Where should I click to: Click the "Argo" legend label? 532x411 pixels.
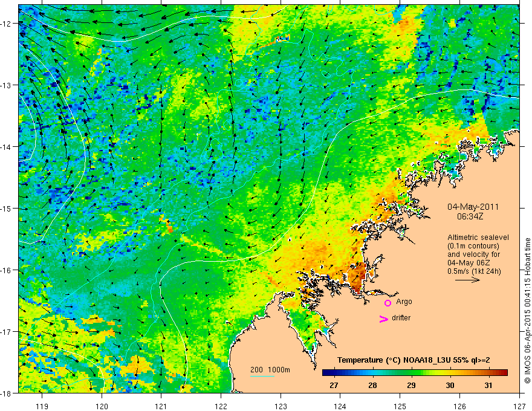tap(404, 302)
